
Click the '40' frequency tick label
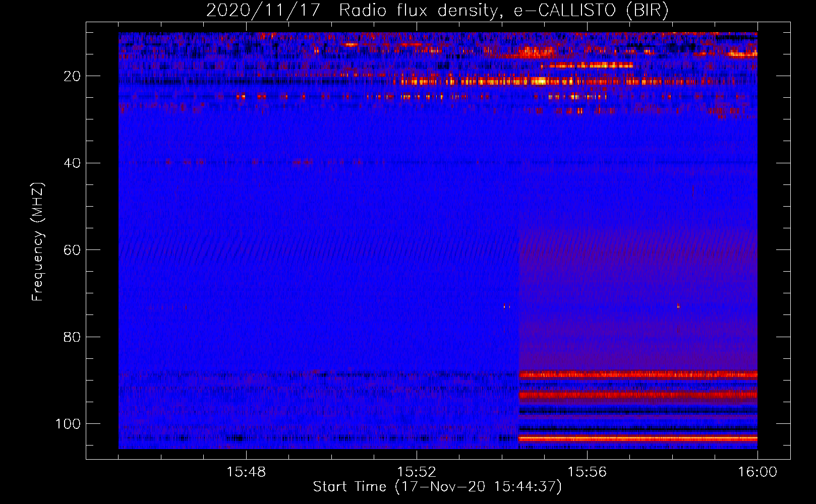click(x=72, y=163)
